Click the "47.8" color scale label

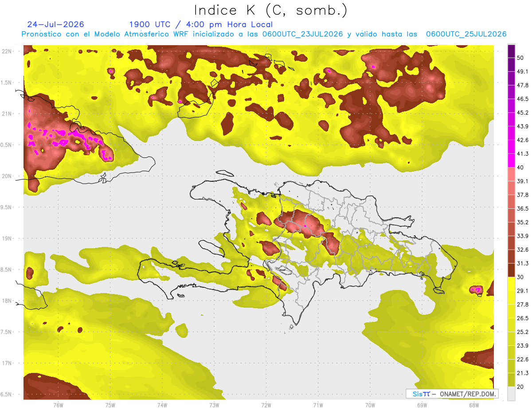pos(522,85)
